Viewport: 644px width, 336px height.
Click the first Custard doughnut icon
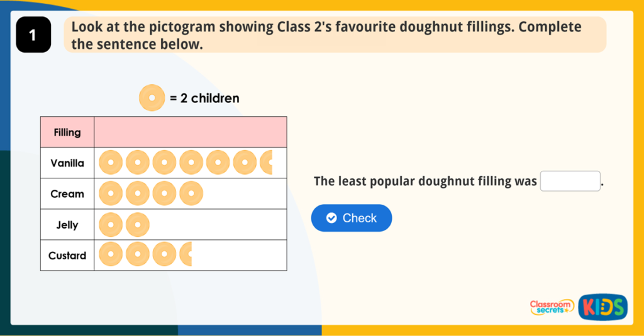[111, 256]
